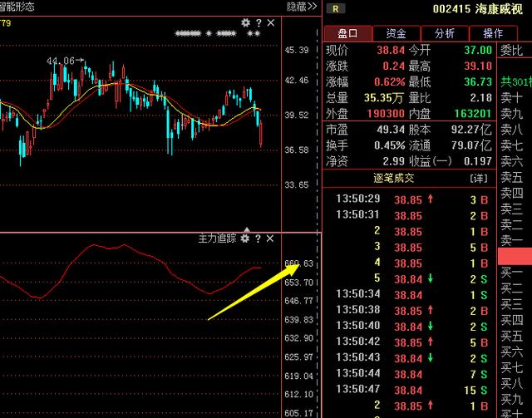This screenshot has width=532, height=418.
Task: Click P/E ratio value 49.34
Action: point(391,130)
